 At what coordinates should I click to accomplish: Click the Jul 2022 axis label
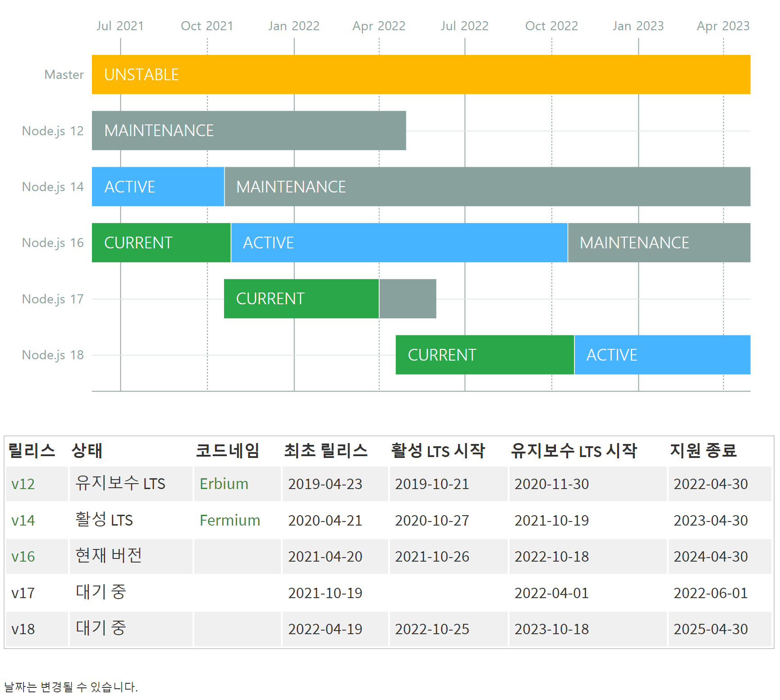pyautogui.click(x=464, y=26)
